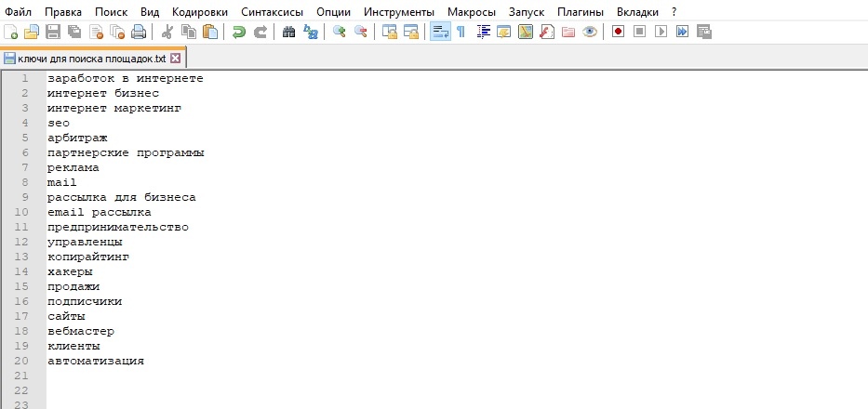Open the Файл menu
This screenshot has width=868, height=409.
click(x=18, y=11)
